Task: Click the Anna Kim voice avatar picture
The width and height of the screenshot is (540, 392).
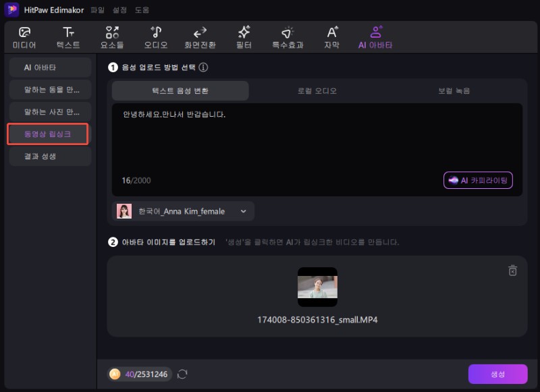Action: pos(124,211)
